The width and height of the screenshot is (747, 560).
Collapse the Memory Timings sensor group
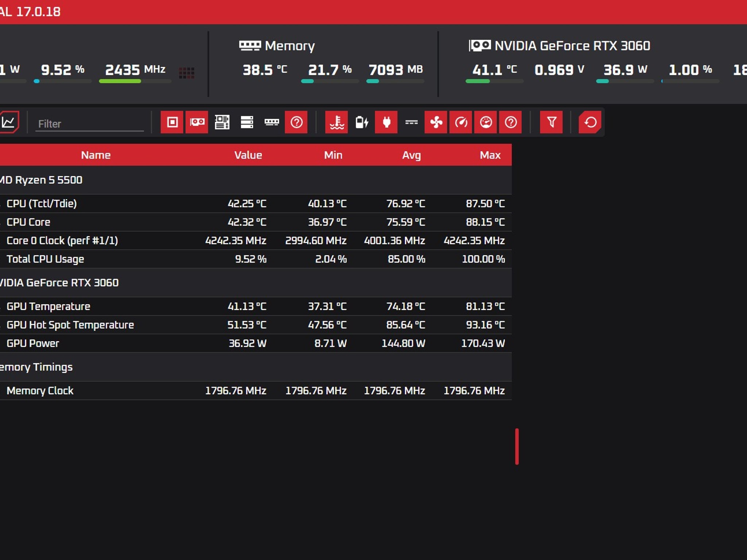[x=256, y=367]
